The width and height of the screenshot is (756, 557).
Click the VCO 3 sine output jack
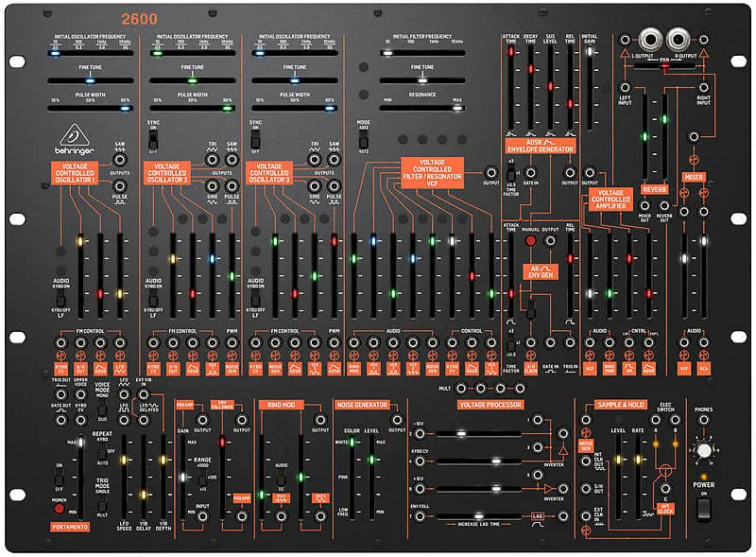click(315, 186)
